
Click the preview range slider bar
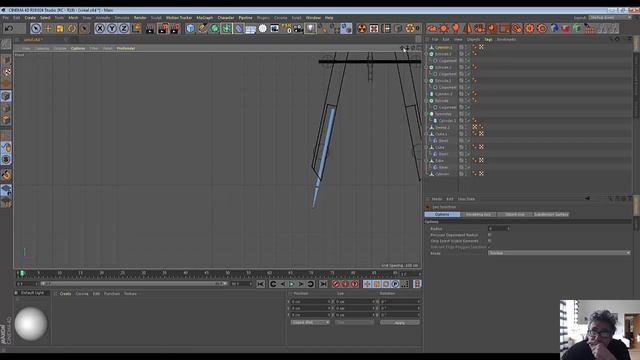click(133, 284)
